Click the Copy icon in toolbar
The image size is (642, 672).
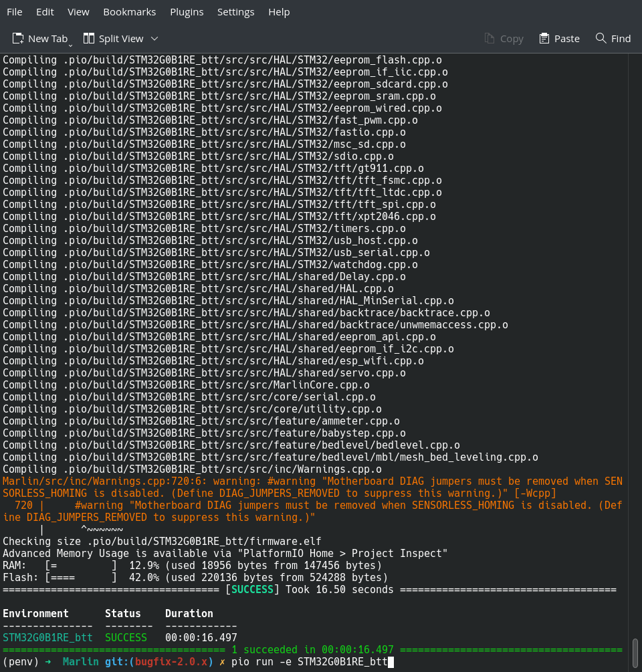(x=490, y=39)
